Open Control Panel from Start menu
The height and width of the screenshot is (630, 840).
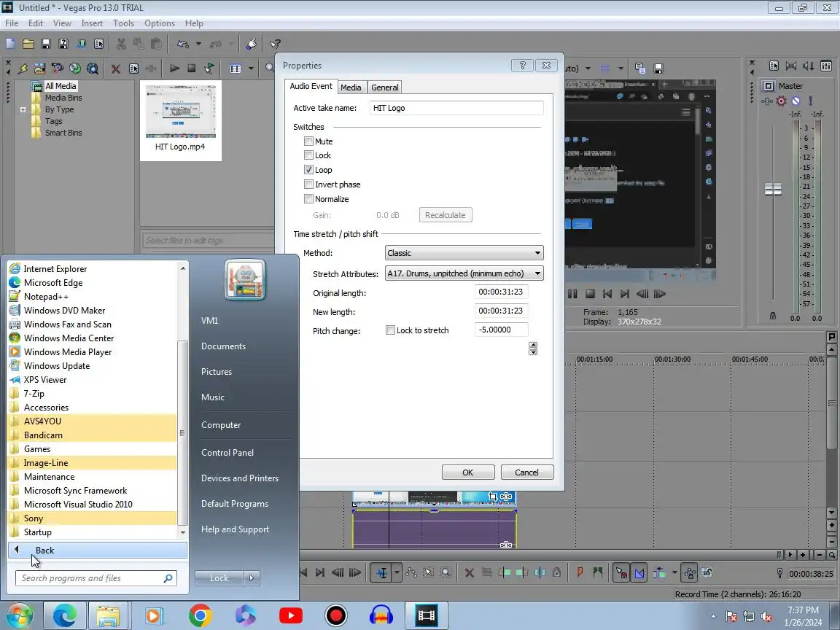pos(227,453)
